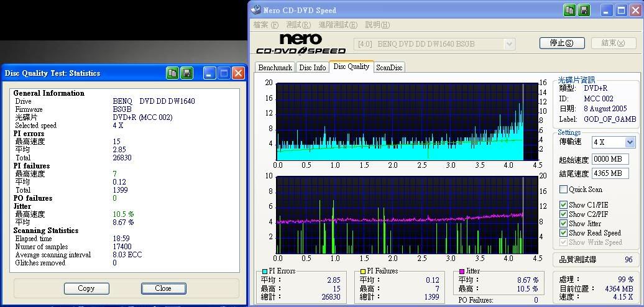Click the start position field 0000 MB

(610, 160)
